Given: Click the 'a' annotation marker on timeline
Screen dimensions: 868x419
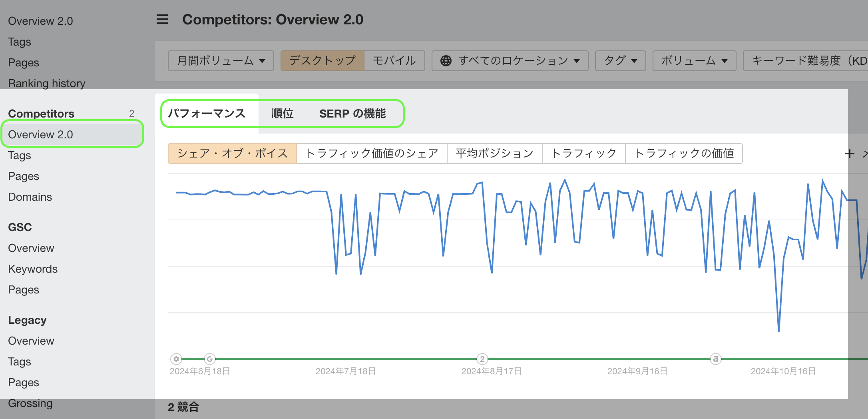Looking at the screenshot, I should coord(715,359).
